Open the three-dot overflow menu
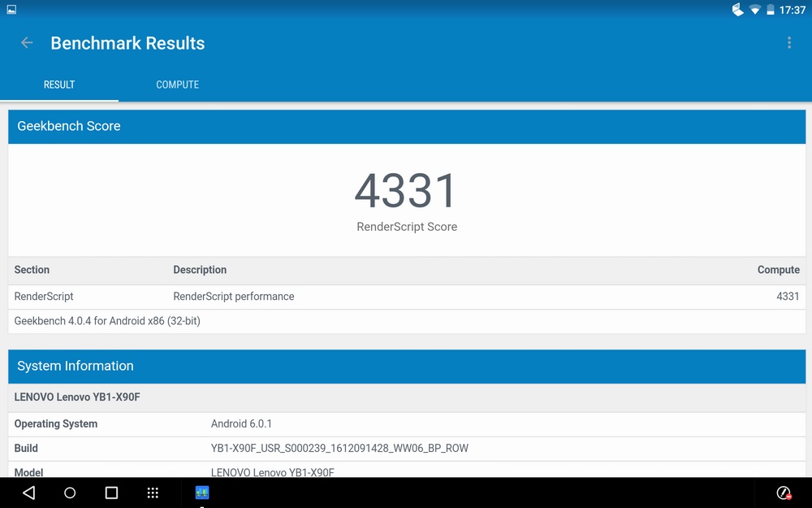 click(789, 43)
